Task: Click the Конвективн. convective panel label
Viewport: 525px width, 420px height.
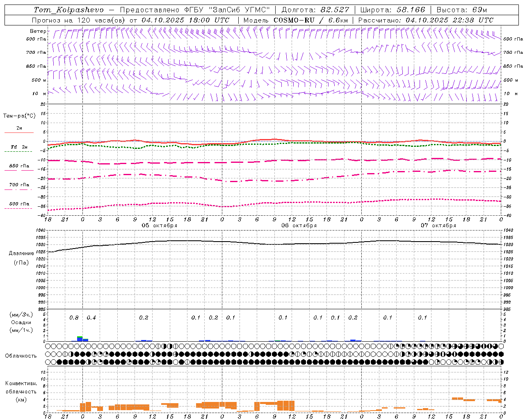Action: point(21,383)
